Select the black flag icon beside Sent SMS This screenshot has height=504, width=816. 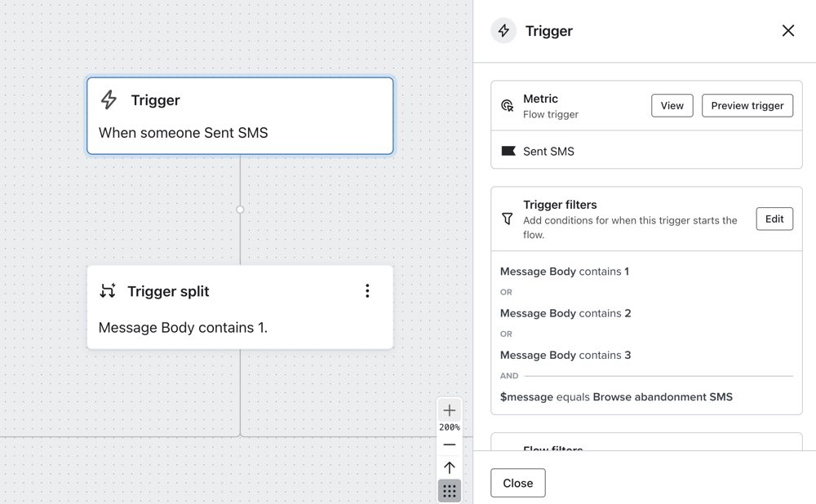509,151
